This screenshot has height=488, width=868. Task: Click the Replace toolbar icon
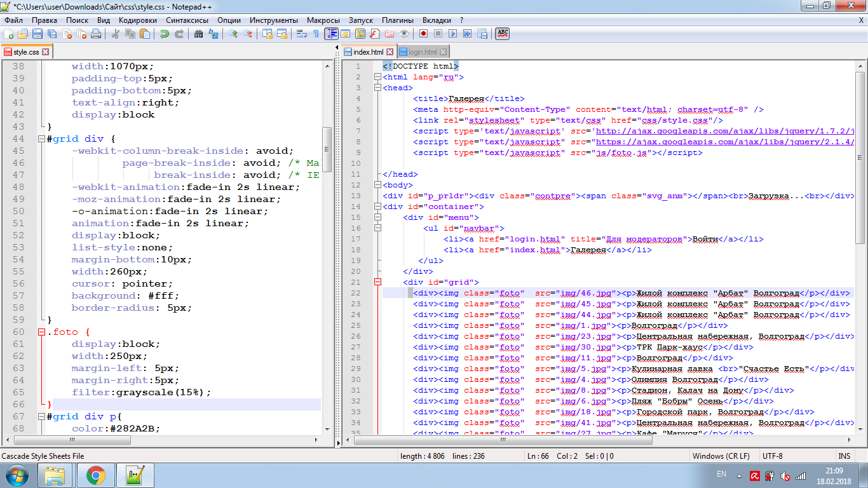coord(212,34)
